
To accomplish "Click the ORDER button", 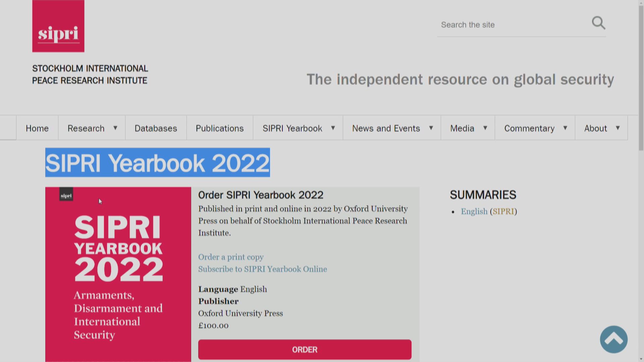I will [305, 350].
